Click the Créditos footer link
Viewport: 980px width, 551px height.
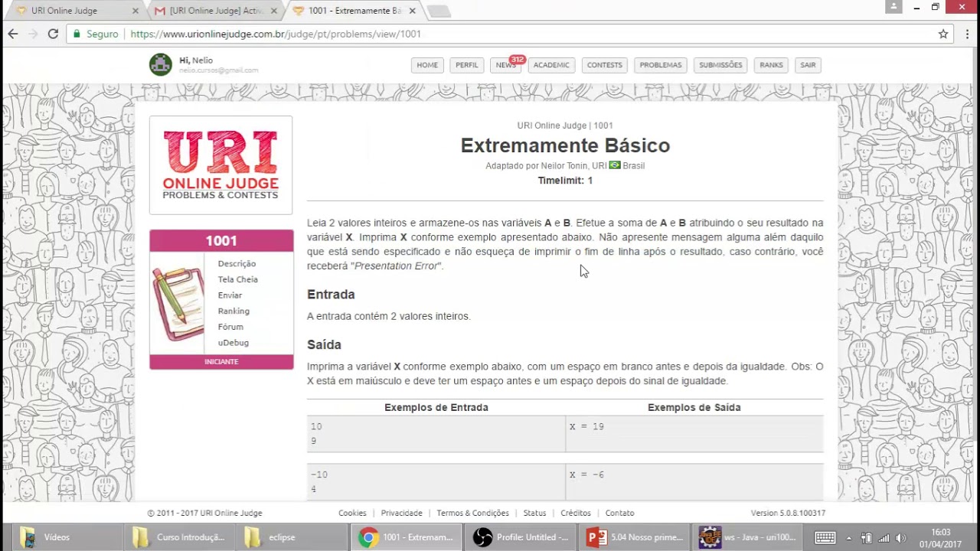pyautogui.click(x=576, y=514)
